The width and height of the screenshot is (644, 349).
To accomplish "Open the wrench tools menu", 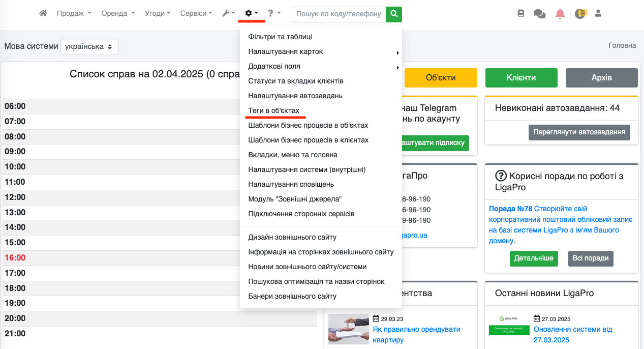I will coord(228,14).
